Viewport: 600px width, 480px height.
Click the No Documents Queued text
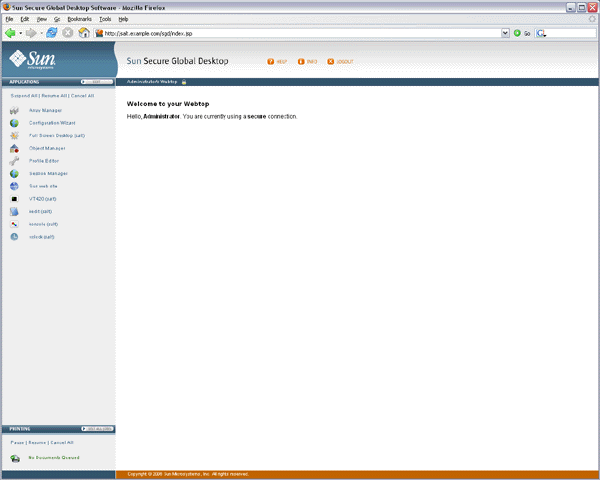click(x=54, y=457)
